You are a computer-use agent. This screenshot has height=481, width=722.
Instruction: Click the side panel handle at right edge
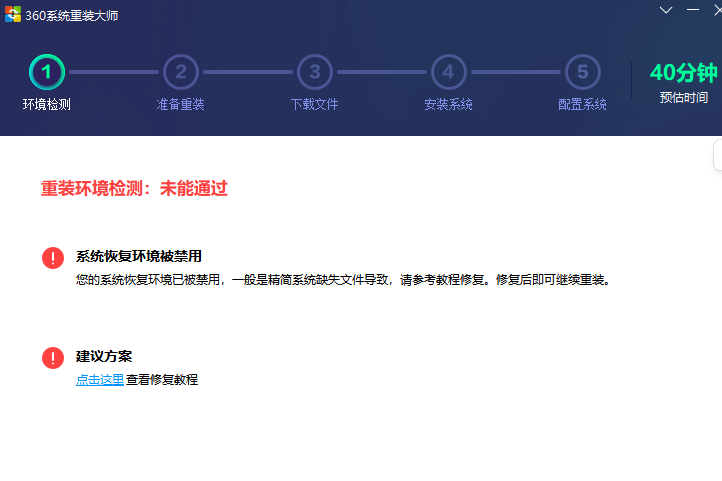point(718,156)
